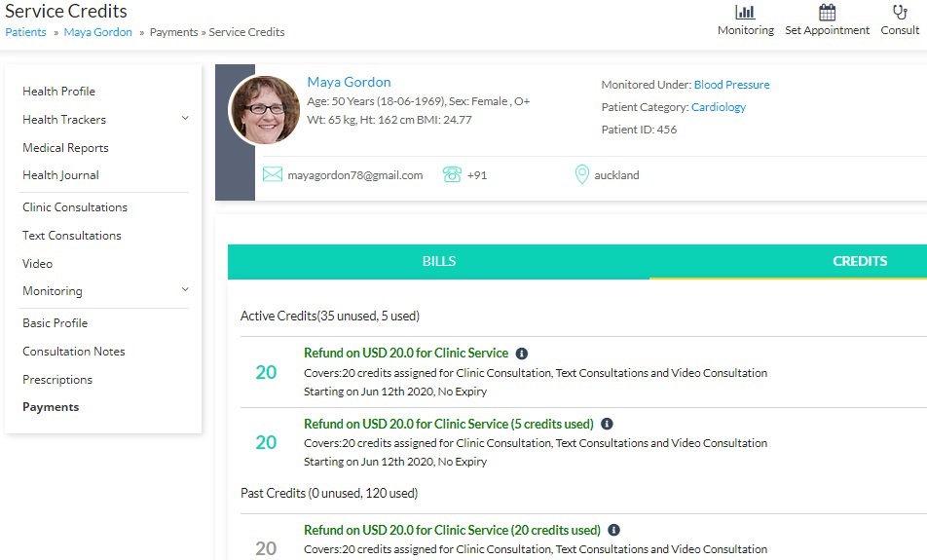Click Past Credits (0 unused, 120 used) heading
Image resolution: width=927 pixels, height=560 pixels.
coord(329,493)
